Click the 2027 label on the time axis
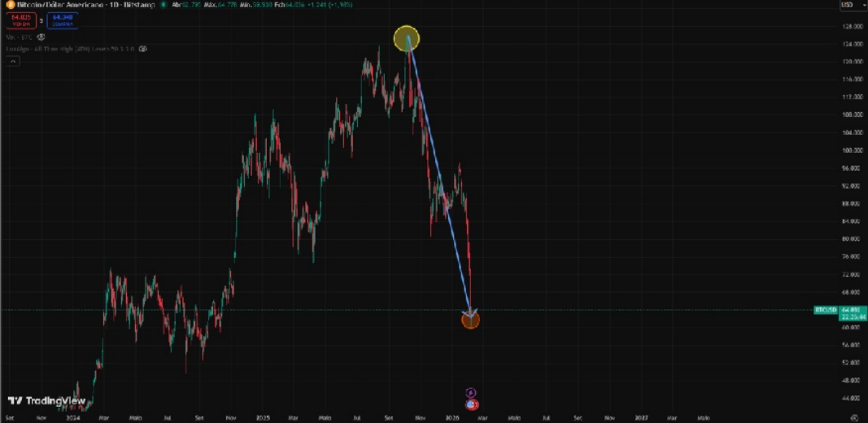Image resolution: width=868 pixels, height=423 pixels. click(641, 417)
